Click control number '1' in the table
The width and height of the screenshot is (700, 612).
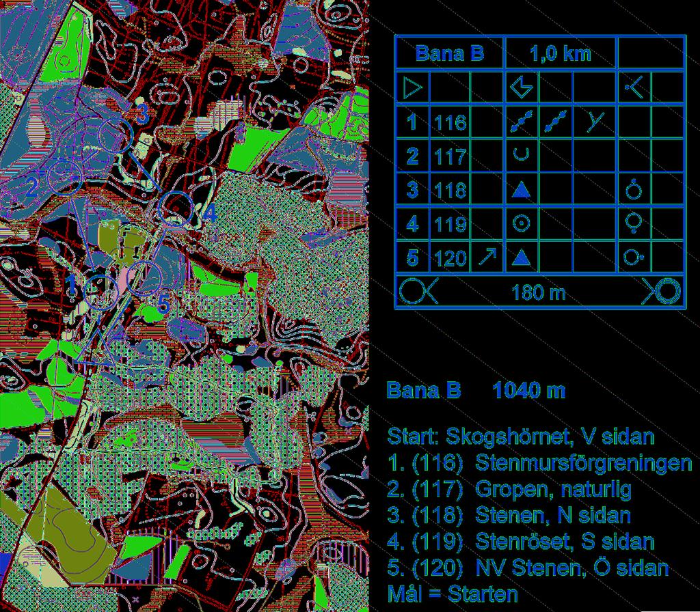click(412, 122)
